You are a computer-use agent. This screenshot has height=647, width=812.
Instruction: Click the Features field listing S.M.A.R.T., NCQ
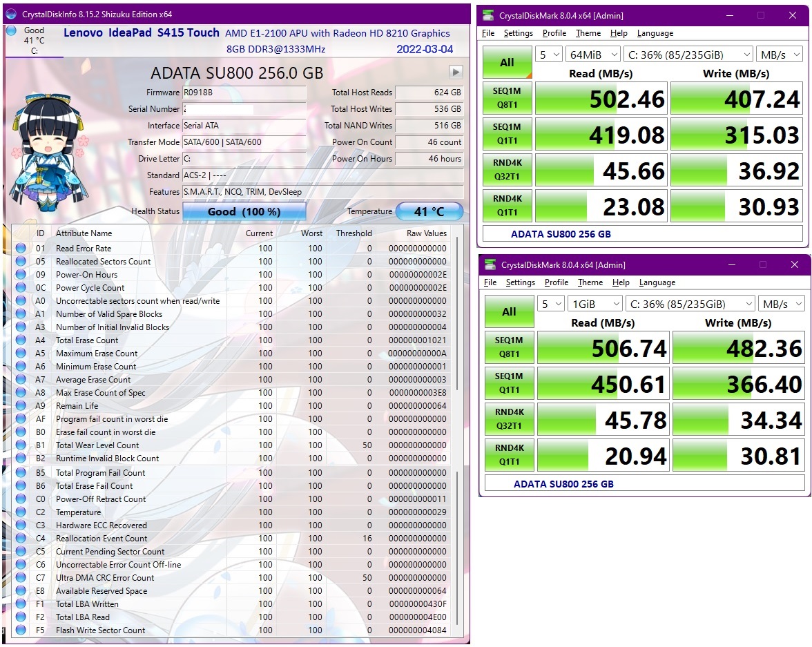[x=323, y=192]
